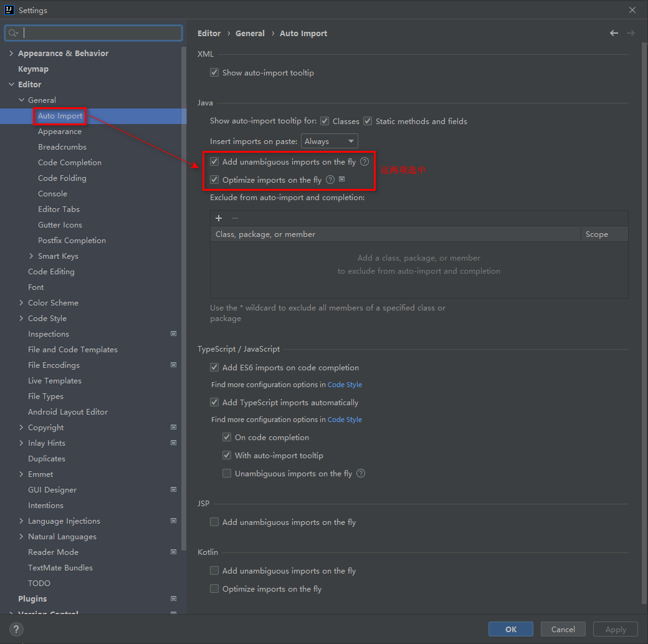Open help for TypeScript Unambiguous imports
The width and height of the screenshot is (648, 644).
361,473
